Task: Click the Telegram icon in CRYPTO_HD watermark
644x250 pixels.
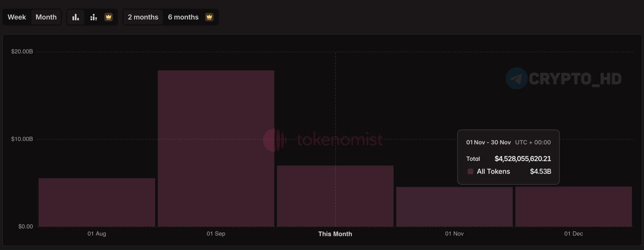Action: click(x=516, y=78)
